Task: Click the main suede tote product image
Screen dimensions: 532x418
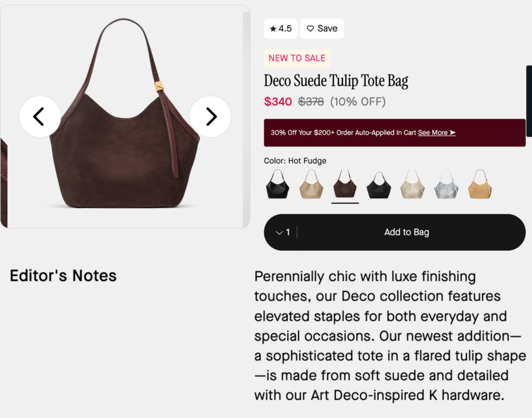Action: point(125,151)
